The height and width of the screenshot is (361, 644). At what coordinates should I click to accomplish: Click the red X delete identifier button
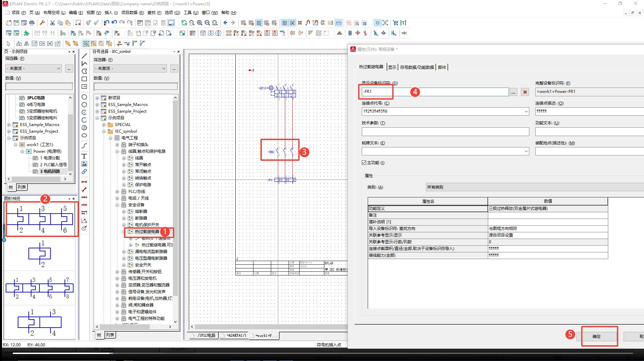point(525,92)
